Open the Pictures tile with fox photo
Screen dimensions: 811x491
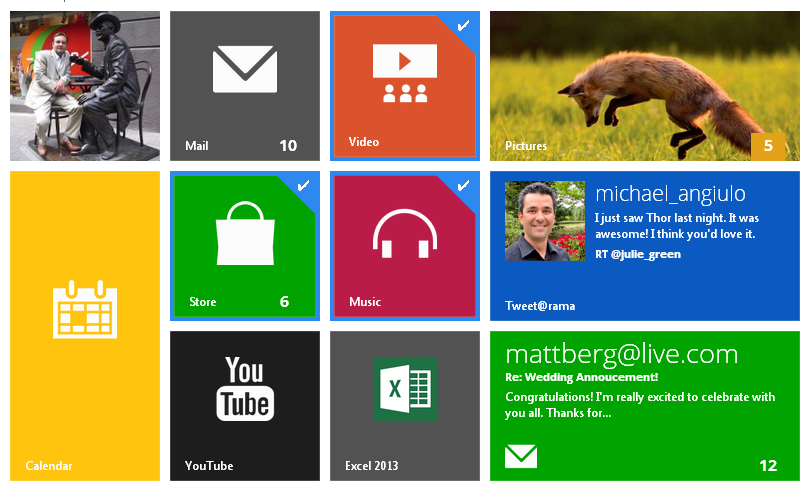pyautogui.click(x=644, y=86)
